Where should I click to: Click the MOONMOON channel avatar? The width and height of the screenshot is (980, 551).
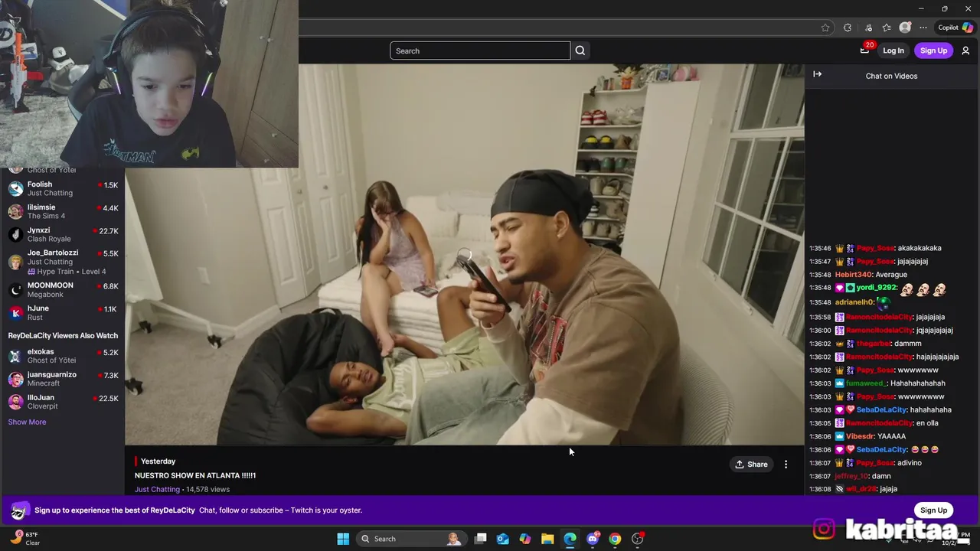pyautogui.click(x=15, y=289)
